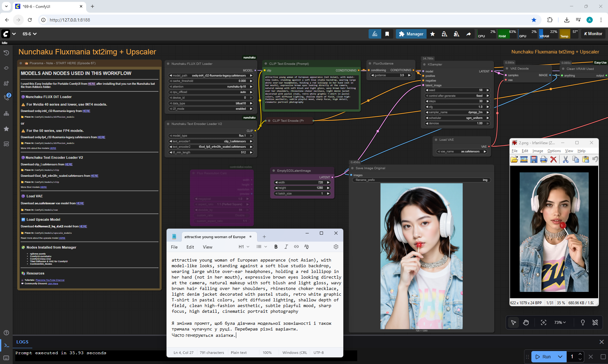
Task: Click the Manager button
Action: [411, 34]
